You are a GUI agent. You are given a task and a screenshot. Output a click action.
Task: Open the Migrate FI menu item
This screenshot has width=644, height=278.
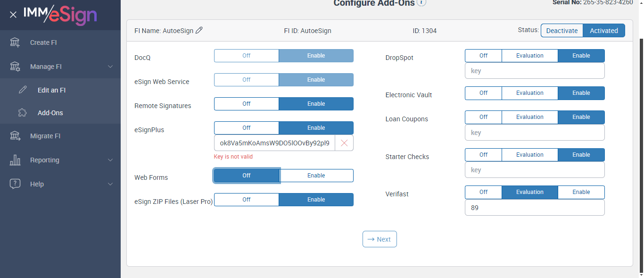(45, 136)
